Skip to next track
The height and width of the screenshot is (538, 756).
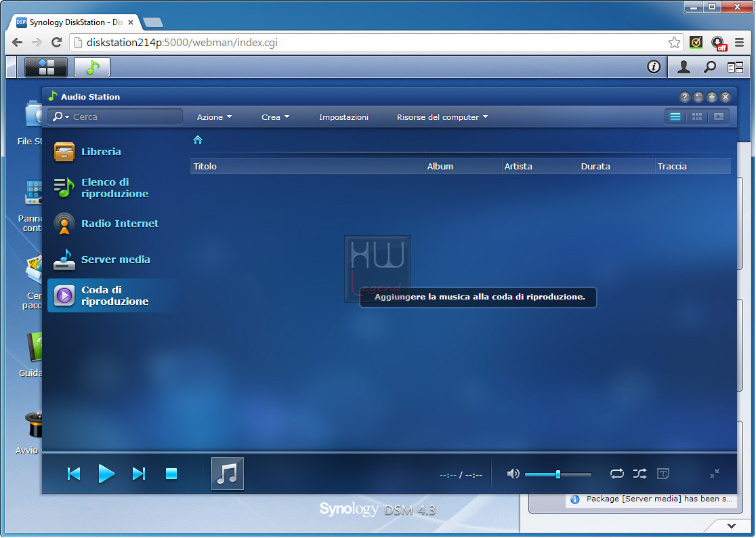pyautogui.click(x=139, y=474)
